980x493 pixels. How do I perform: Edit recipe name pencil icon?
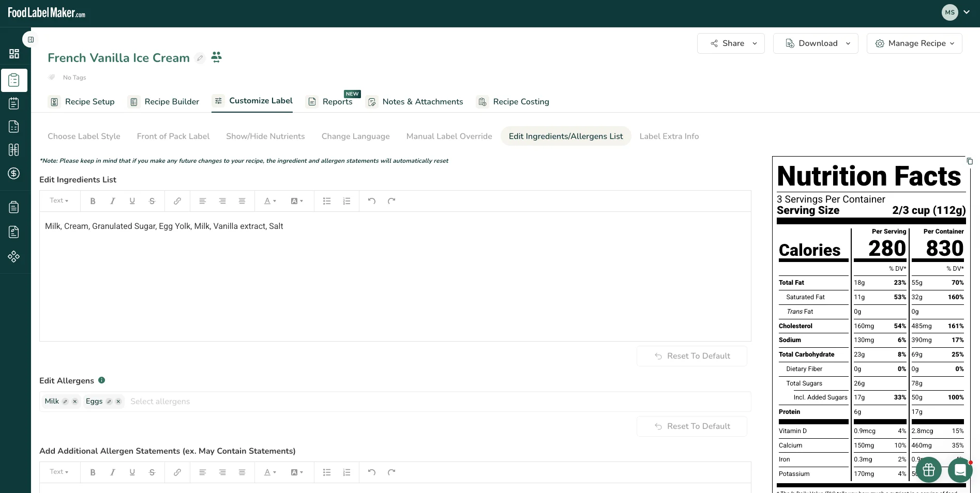(200, 58)
